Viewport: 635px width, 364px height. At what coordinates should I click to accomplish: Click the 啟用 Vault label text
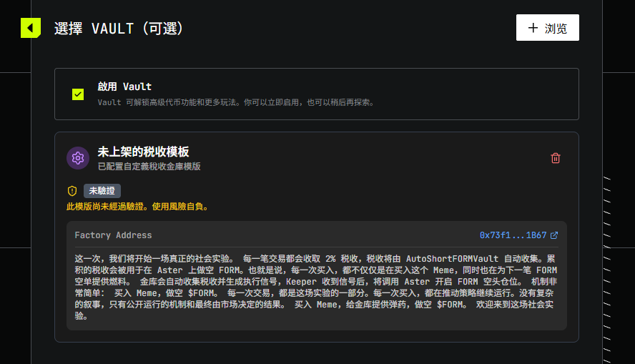pyautogui.click(x=124, y=87)
